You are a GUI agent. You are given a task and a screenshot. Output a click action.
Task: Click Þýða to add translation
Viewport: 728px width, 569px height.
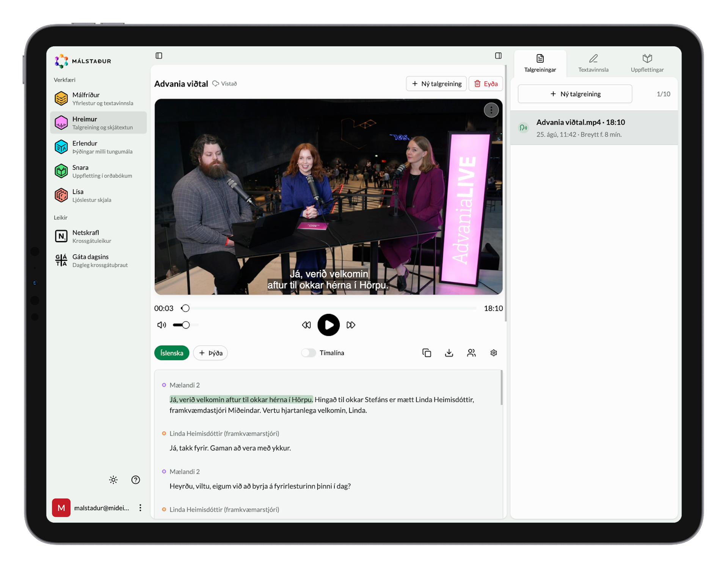tap(210, 353)
